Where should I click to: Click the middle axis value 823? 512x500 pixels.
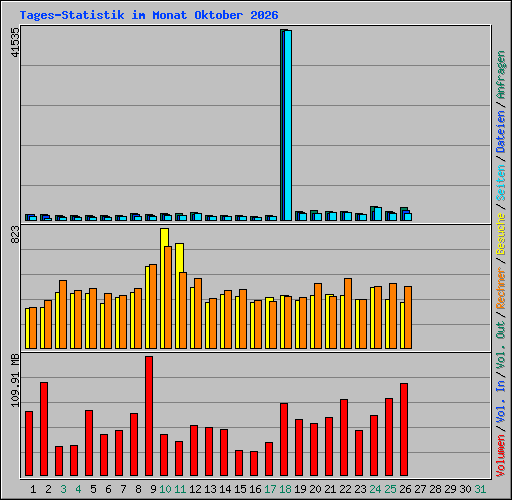[15, 234]
